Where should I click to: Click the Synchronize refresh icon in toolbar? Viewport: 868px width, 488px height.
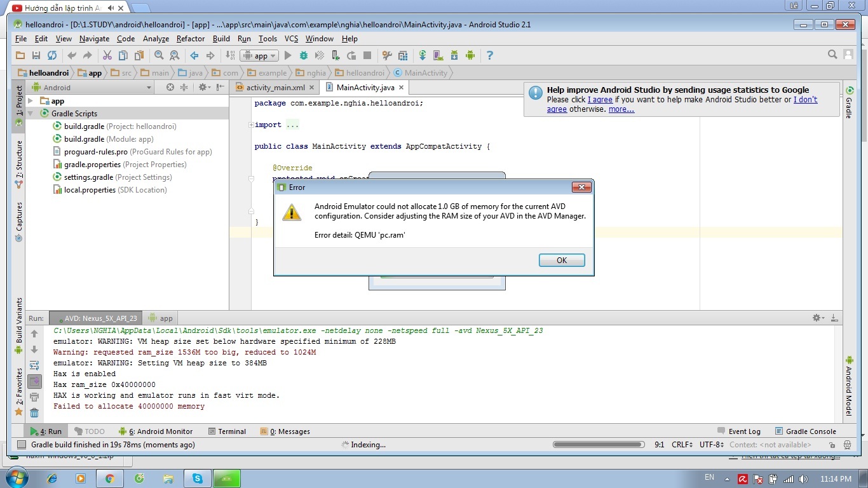[52, 56]
